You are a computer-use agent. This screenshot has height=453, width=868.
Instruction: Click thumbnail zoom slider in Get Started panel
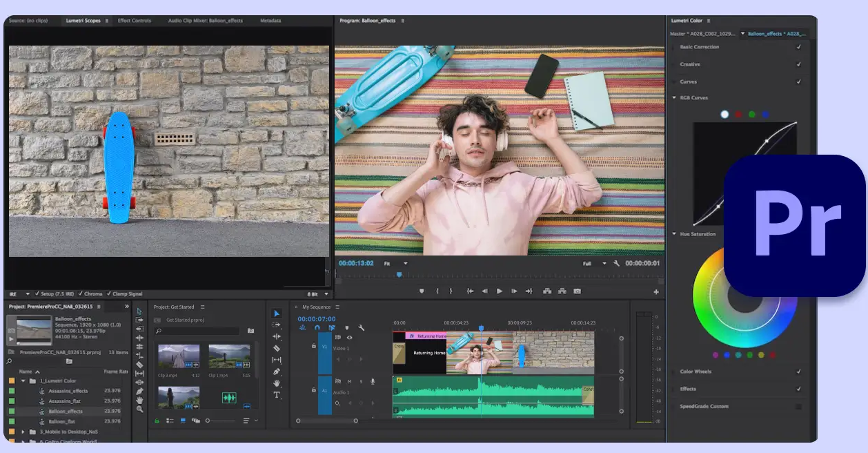pyautogui.click(x=221, y=421)
